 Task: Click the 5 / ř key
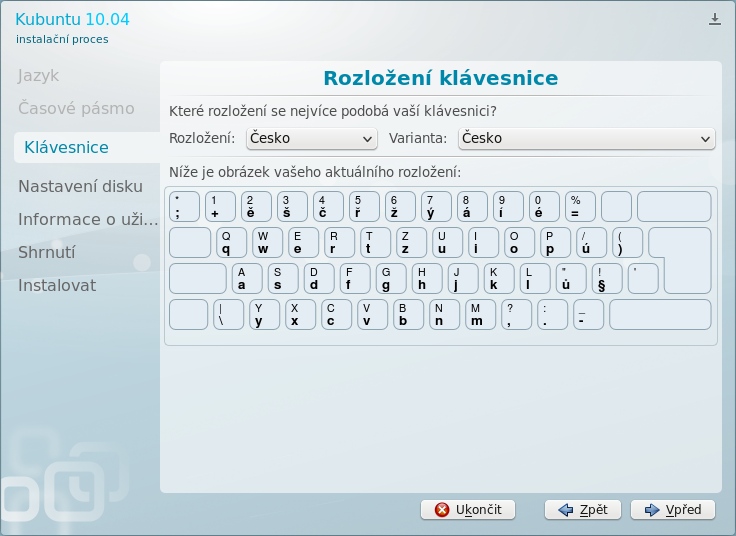click(364, 207)
